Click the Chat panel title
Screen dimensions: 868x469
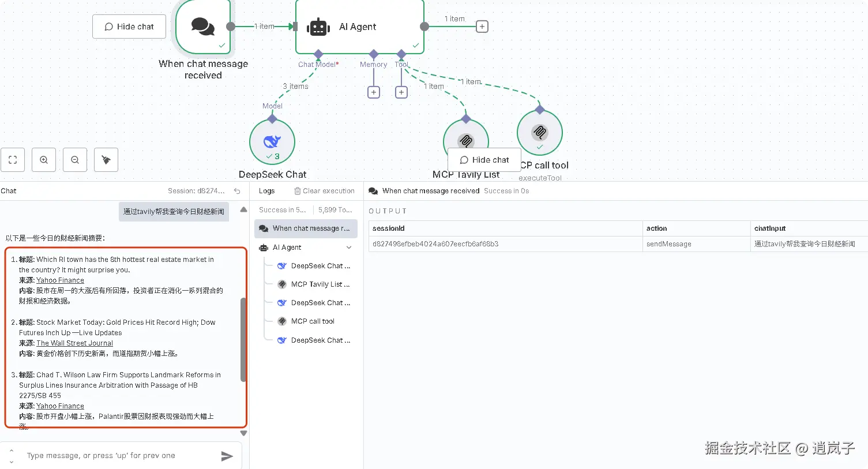(x=9, y=191)
